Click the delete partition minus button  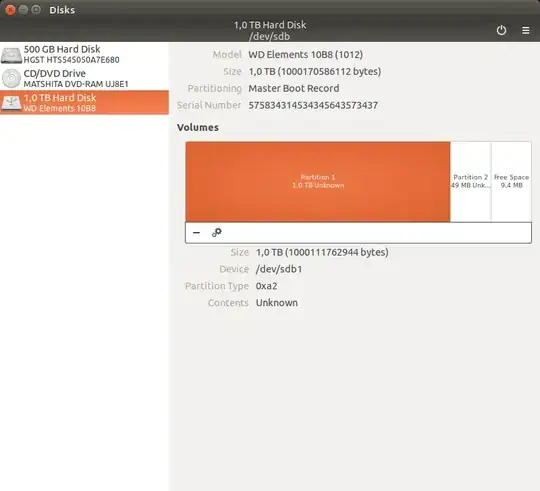pyautogui.click(x=196, y=233)
